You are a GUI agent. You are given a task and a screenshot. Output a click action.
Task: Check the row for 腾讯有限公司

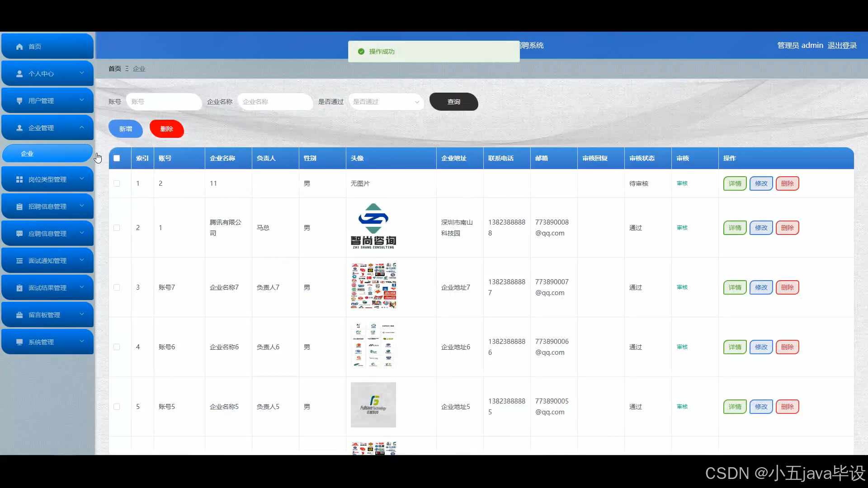coord(117,228)
